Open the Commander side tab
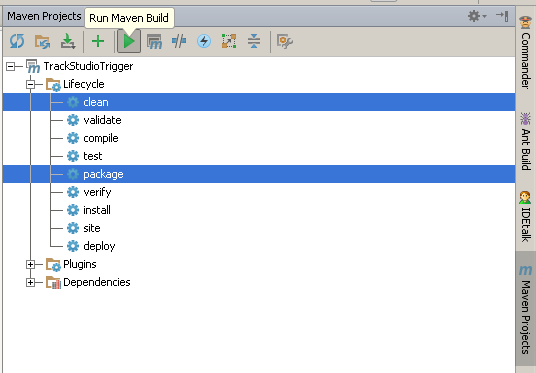Image resolution: width=536 pixels, height=373 pixels. click(525, 52)
